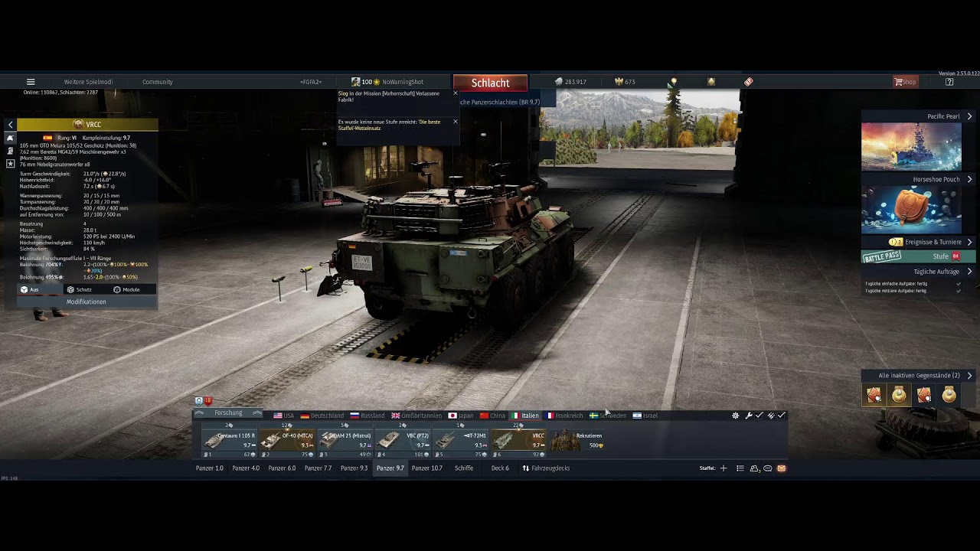Click fourth inactive item medal icon

tap(949, 395)
